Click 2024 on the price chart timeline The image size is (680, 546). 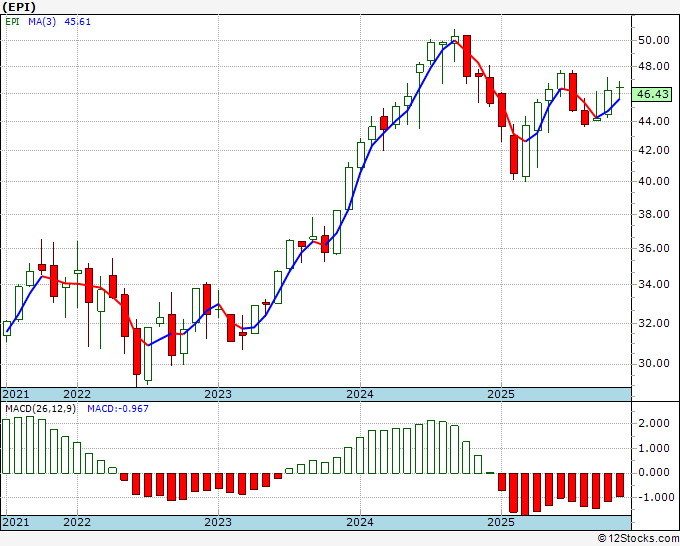(x=360, y=394)
